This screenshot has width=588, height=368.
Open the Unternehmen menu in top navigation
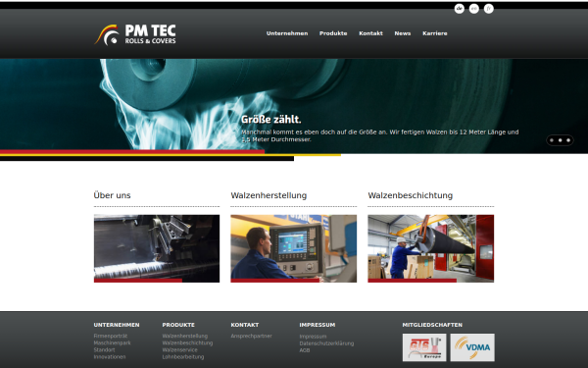pos(287,33)
